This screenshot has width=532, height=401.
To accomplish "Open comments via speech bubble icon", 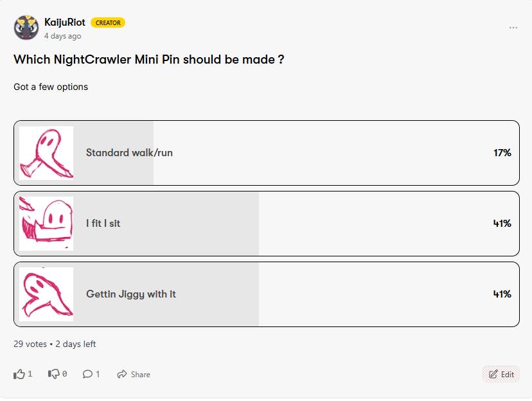I will pyautogui.click(x=88, y=374).
